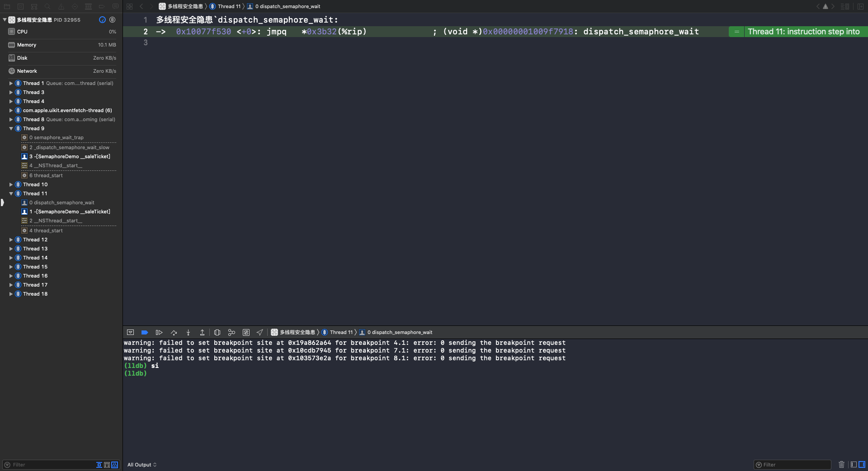Simulate location with arrow icon
The image size is (868, 471).
260,332
